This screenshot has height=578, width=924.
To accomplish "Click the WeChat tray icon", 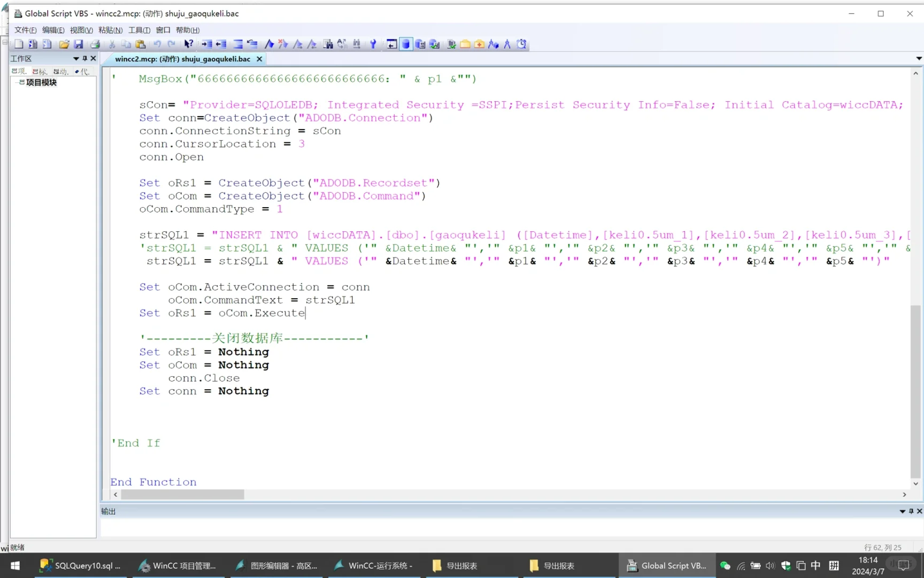I will click(x=725, y=566).
